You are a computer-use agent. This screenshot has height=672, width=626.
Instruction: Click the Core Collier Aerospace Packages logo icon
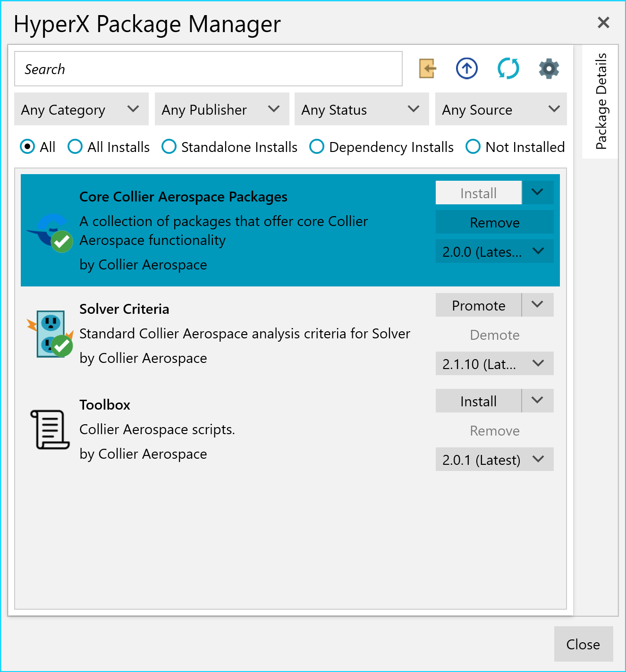[51, 233]
